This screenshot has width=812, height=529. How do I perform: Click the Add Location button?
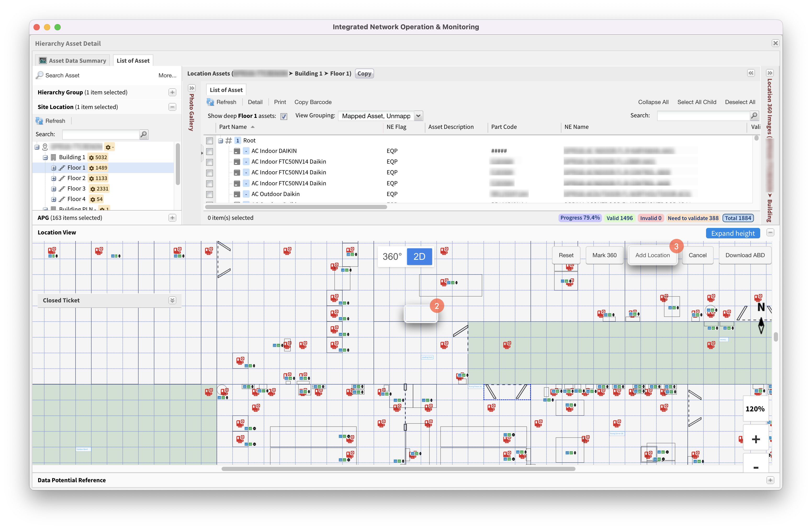652,255
